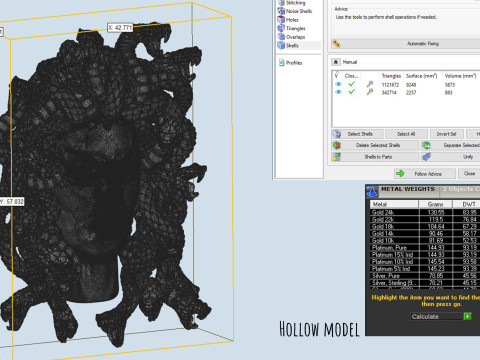Image resolution: width=480 pixels, height=360 pixels.
Task: Select the volume value 883 cell
Action: [x=448, y=92]
